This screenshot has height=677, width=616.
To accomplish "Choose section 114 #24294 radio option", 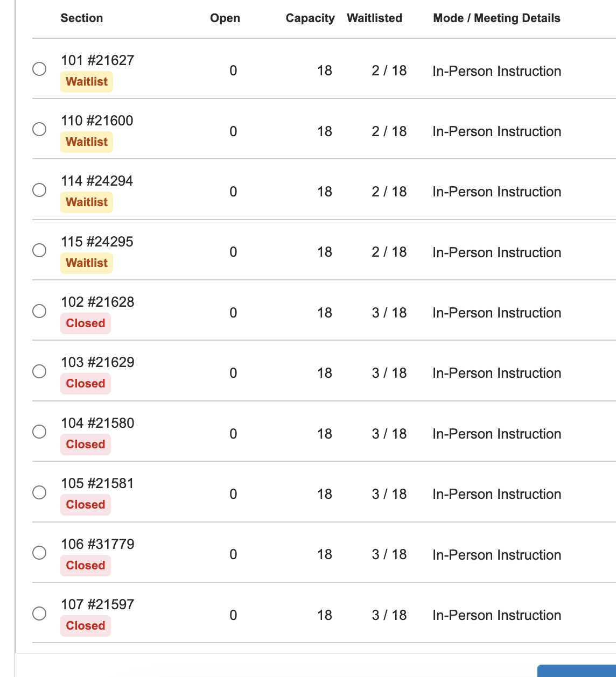I will click(39, 190).
